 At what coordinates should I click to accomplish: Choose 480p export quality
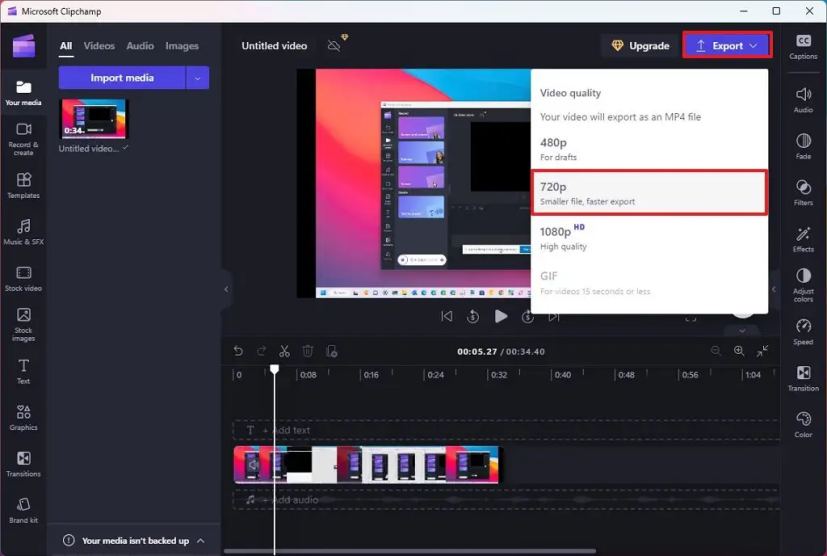click(x=649, y=149)
